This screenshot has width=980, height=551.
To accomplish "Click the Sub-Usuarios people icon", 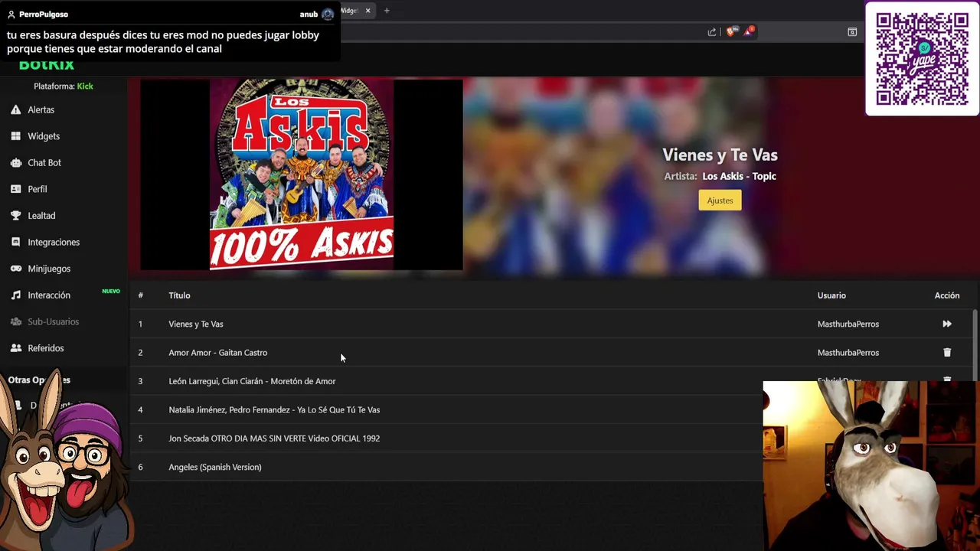I will (15, 321).
